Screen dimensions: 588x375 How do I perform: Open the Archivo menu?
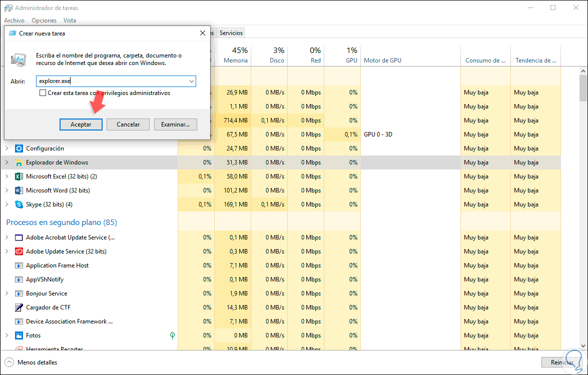14,20
